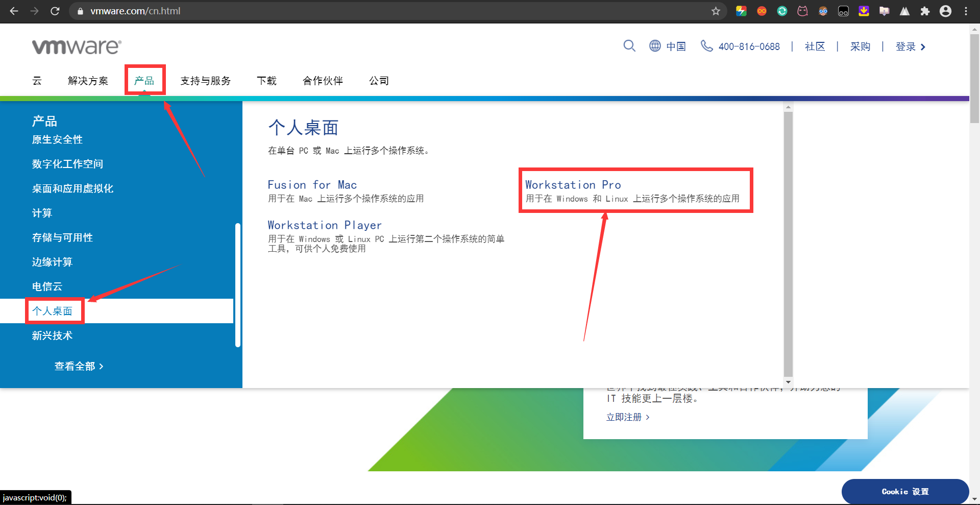Click the phone icon beside 400-816-0688
This screenshot has height=505, width=980.
coord(707,46)
